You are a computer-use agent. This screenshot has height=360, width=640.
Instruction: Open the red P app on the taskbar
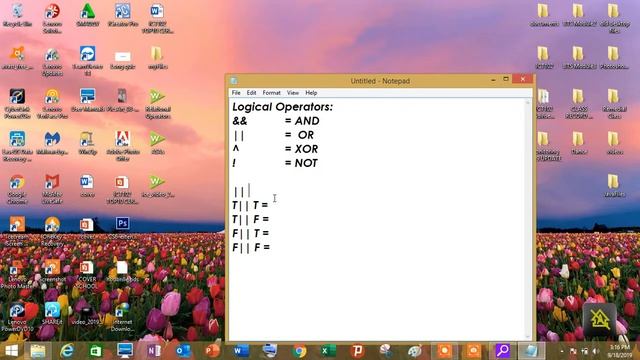pyautogui.click(x=357, y=351)
